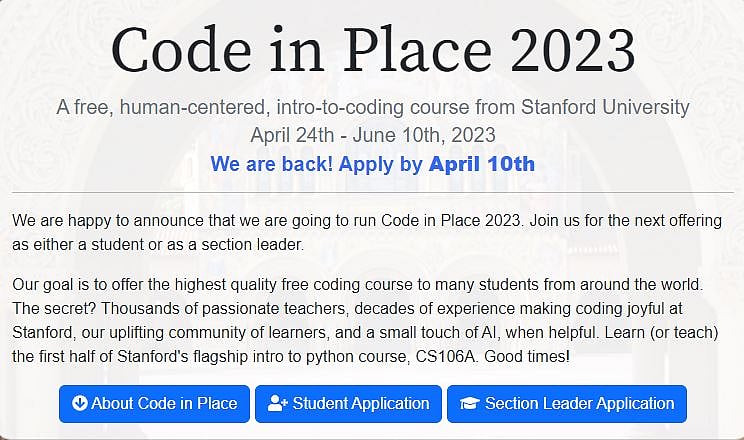Click the down-arrow circle icon on About button
The image size is (744, 440).
tap(80, 404)
